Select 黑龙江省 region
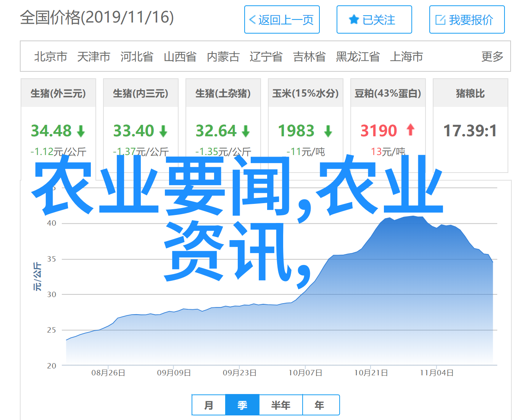 358,57
